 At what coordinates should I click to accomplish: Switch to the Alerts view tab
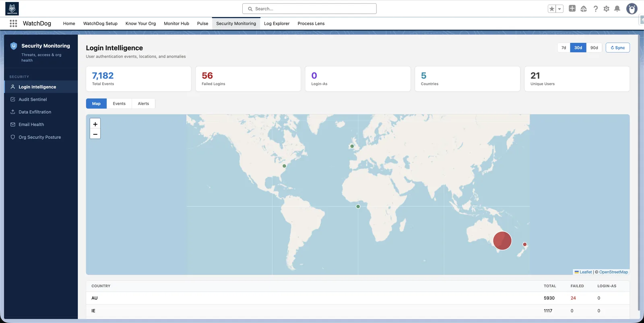pos(143,103)
